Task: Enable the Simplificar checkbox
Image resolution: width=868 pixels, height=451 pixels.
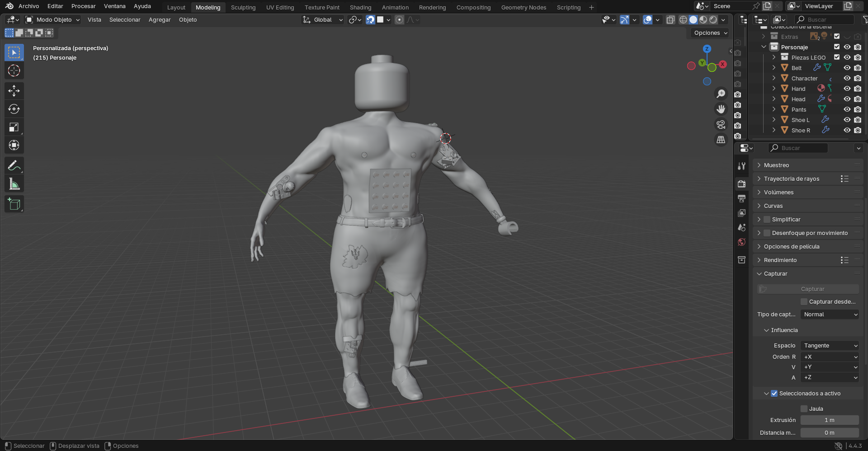Action: tap(767, 220)
